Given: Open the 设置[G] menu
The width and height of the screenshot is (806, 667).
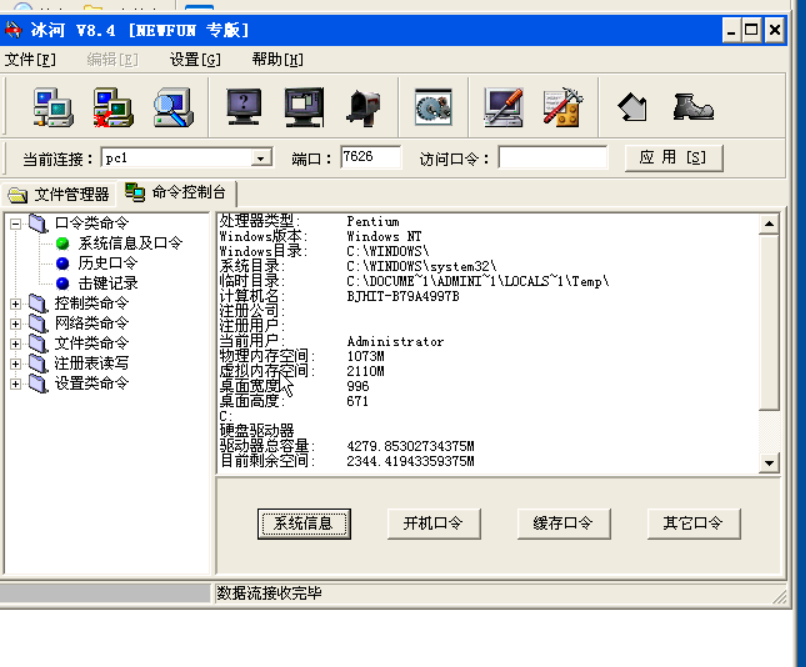Looking at the screenshot, I should [x=195, y=60].
